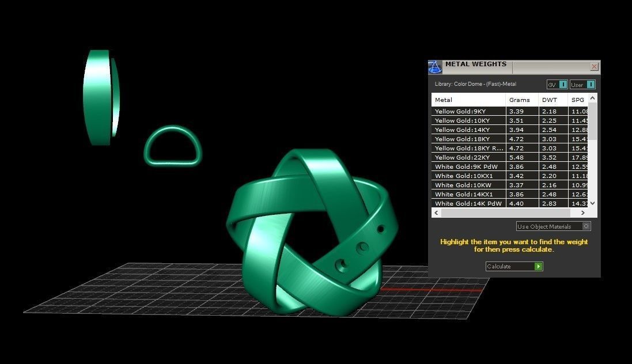
Task: Click the table's vertical scroll up arrow
Action: 592,98
